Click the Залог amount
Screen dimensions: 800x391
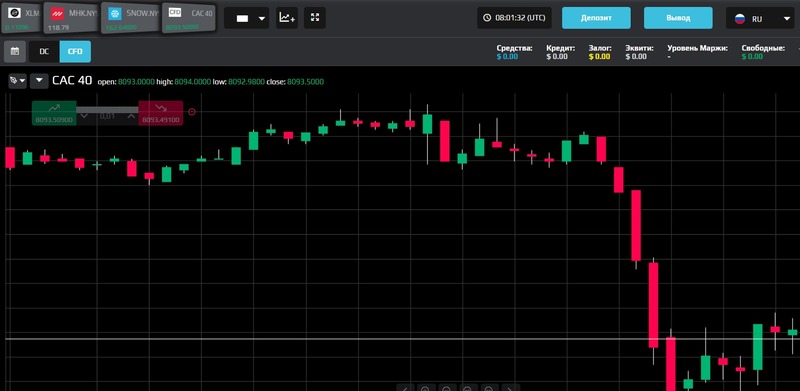tap(599, 57)
